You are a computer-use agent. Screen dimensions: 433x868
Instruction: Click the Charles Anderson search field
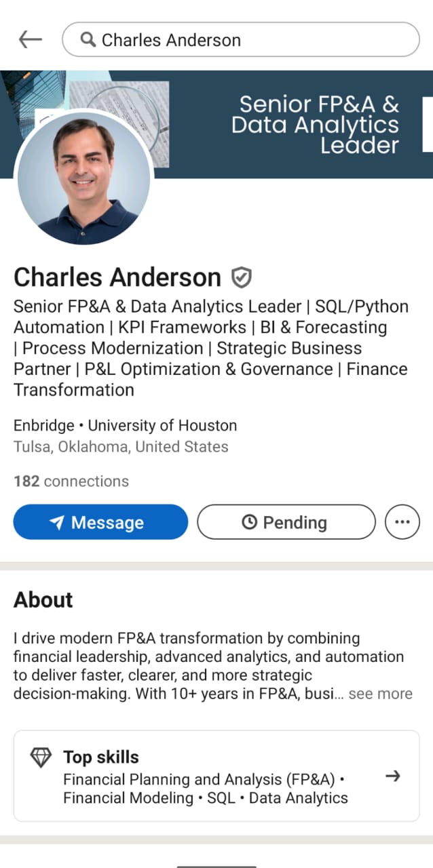[x=241, y=40]
